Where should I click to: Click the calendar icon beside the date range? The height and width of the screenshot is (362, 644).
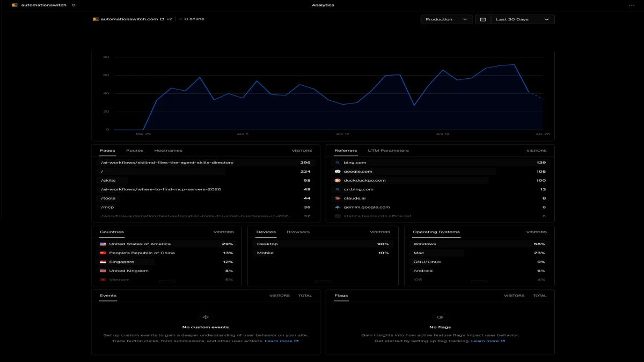click(482, 19)
